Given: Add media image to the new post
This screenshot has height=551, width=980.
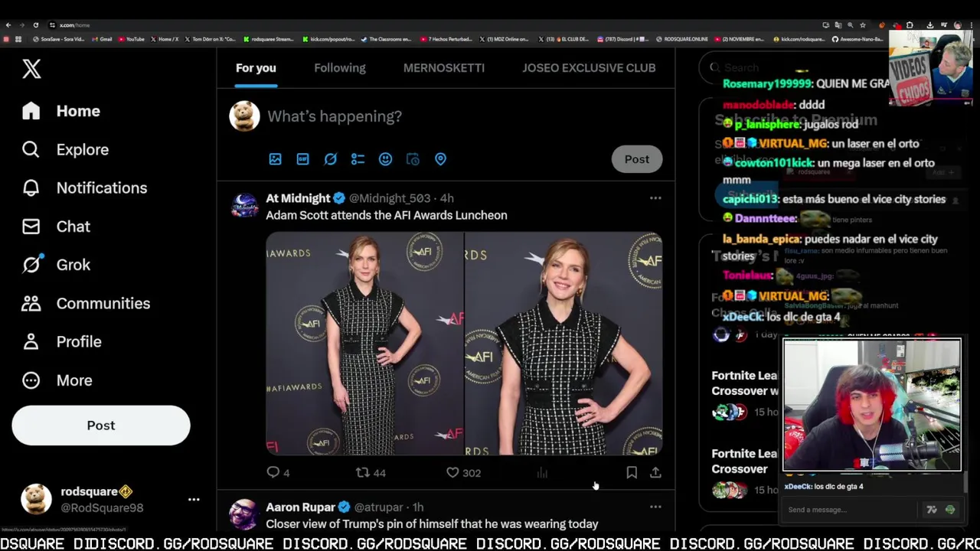Looking at the screenshot, I should [275, 159].
